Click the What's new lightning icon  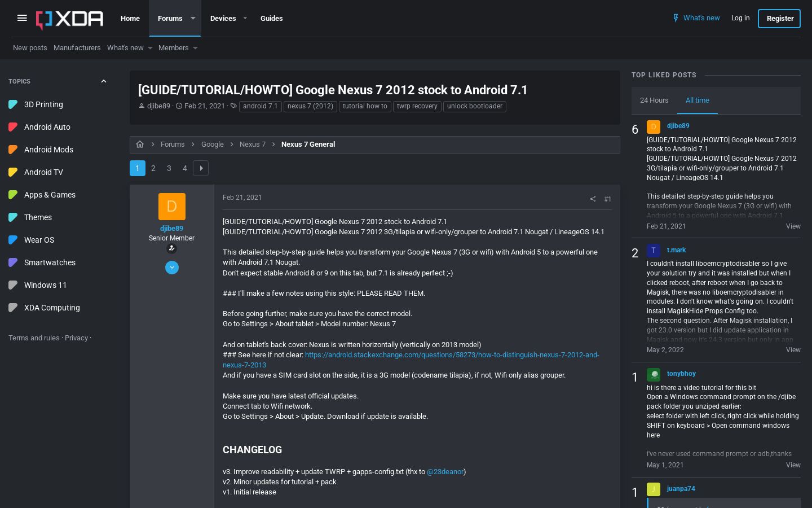pyautogui.click(x=676, y=18)
